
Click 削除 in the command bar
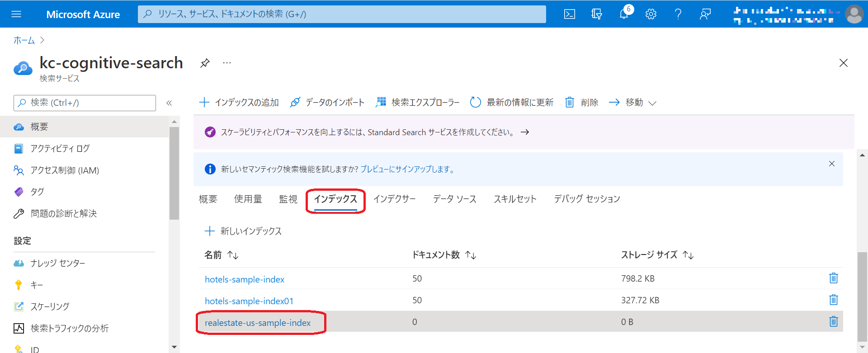581,103
